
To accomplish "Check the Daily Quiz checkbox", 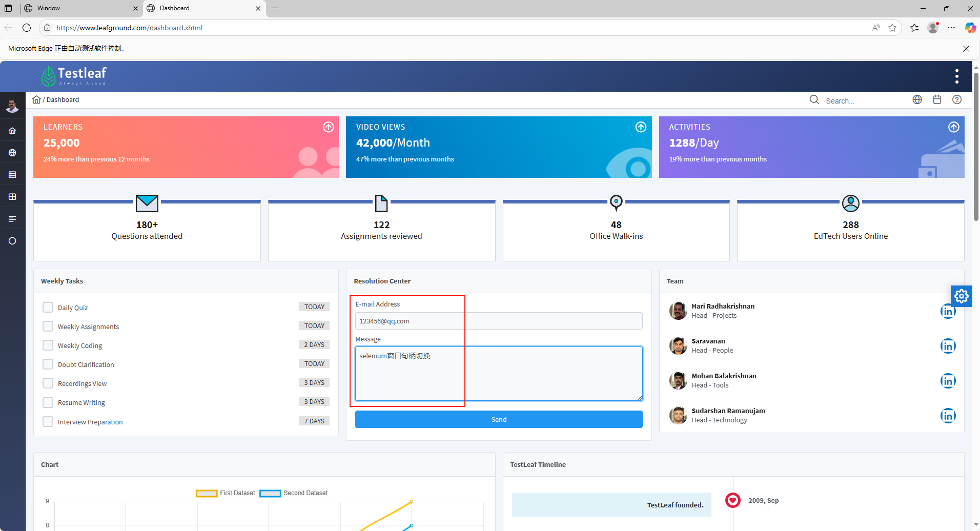I will click(x=48, y=307).
